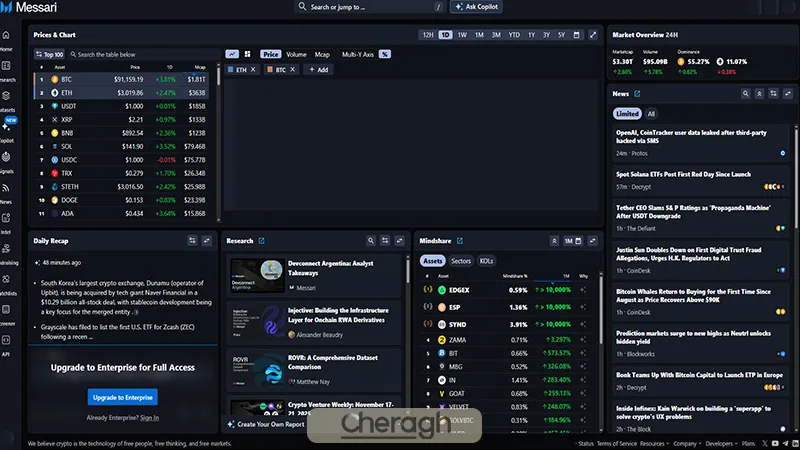The image size is (800, 450).
Task: Switch chart to line view icon
Action: click(232, 54)
